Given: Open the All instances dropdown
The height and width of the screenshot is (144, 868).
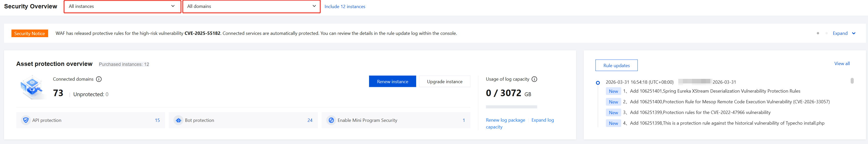Looking at the screenshot, I should pyautogui.click(x=122, y=6).
